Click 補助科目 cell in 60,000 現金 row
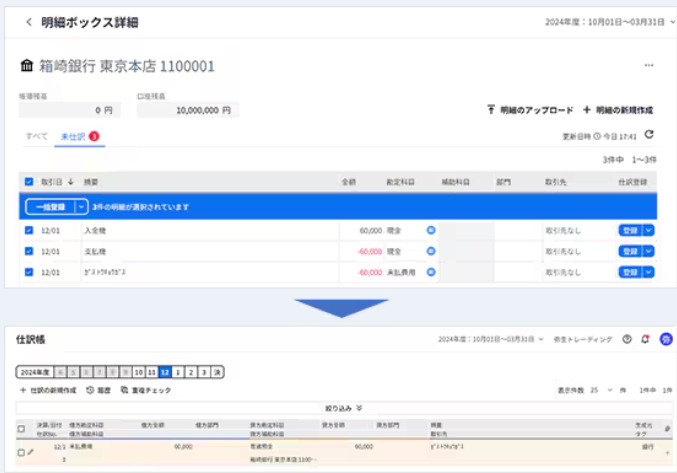677x473 pixels. (x=466, y=230)
